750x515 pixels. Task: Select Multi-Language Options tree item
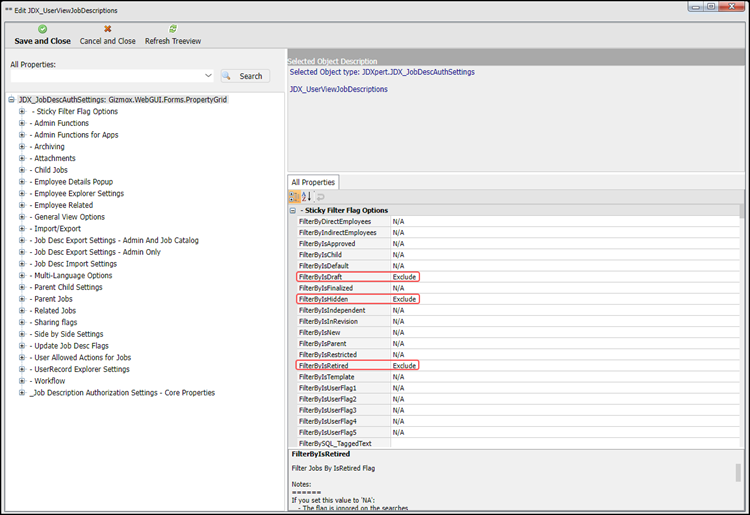[x=73, y=275]
